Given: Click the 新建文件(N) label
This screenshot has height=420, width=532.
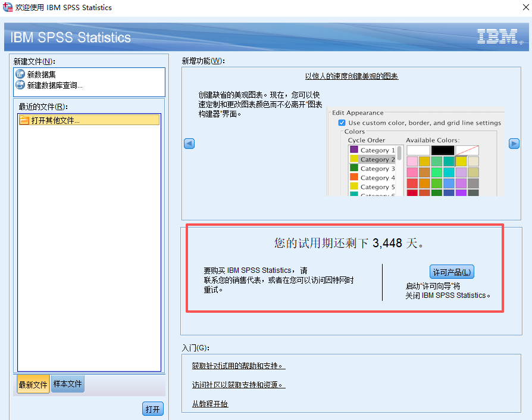Looking at the screenshot, I should pos(35,61).
